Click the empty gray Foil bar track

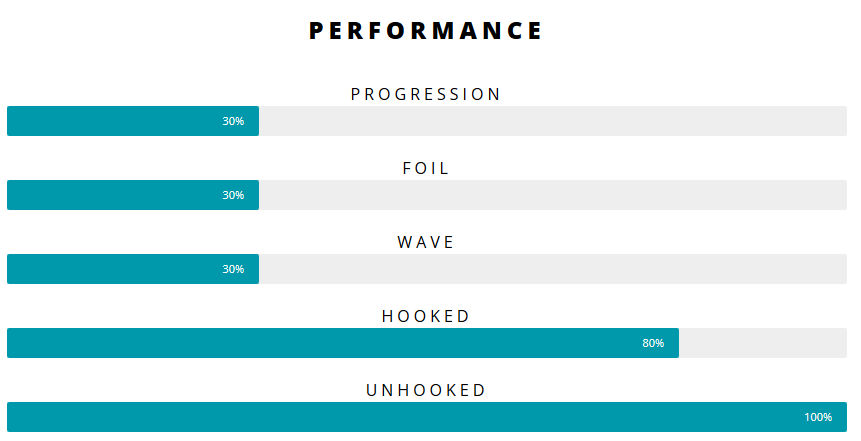pyautogui.click(x=552, y=195)
